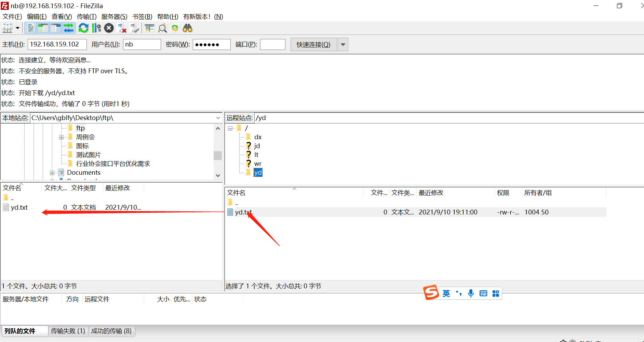Disconnect from the current server
The image size is (644, 342).
point(122,28)
